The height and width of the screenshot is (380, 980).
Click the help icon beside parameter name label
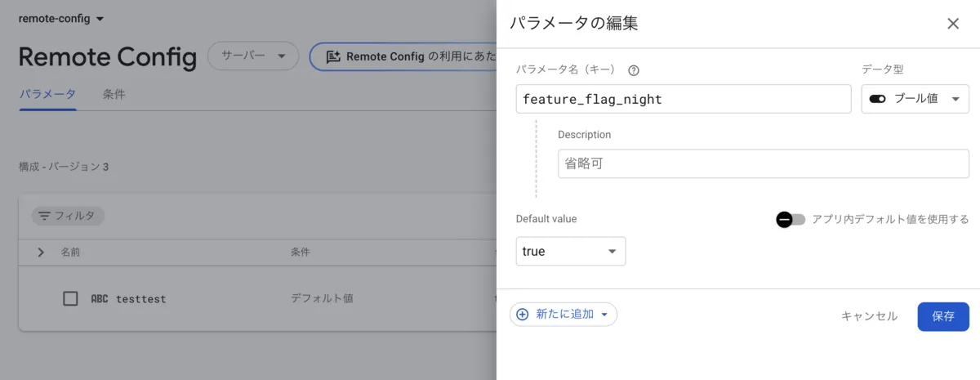point(633,70)
